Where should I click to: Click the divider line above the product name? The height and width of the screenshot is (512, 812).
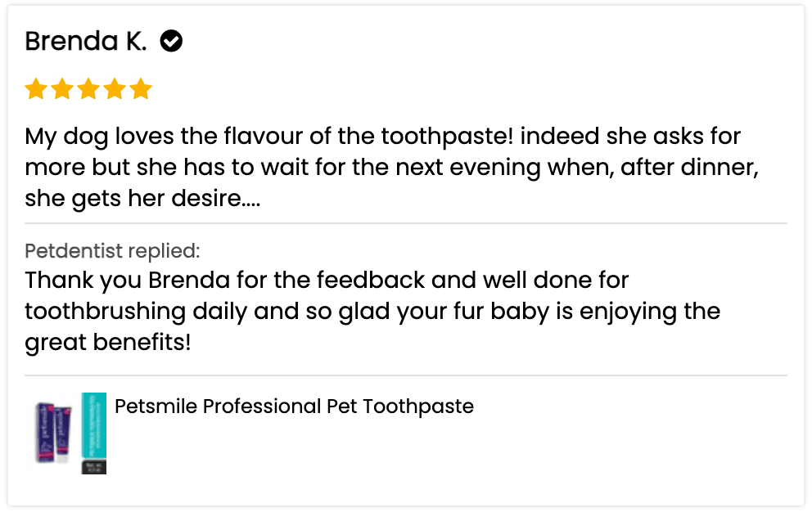click(405, 375)
